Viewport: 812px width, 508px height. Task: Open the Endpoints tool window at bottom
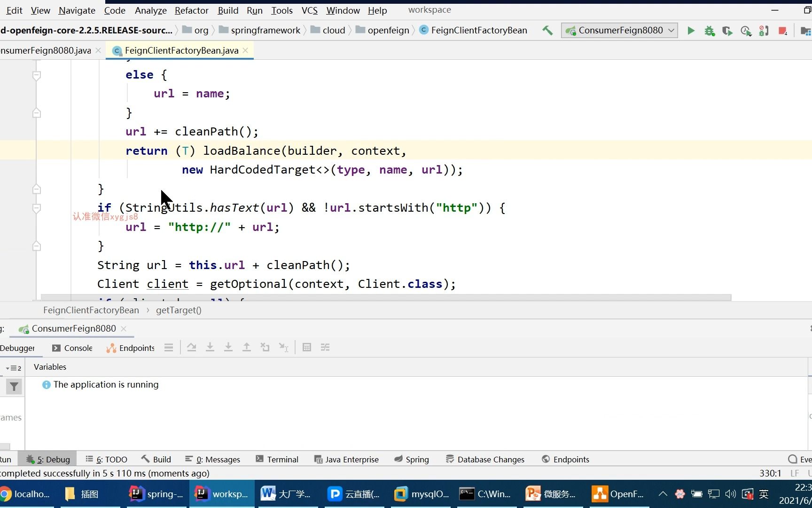(x=566, y=460)
